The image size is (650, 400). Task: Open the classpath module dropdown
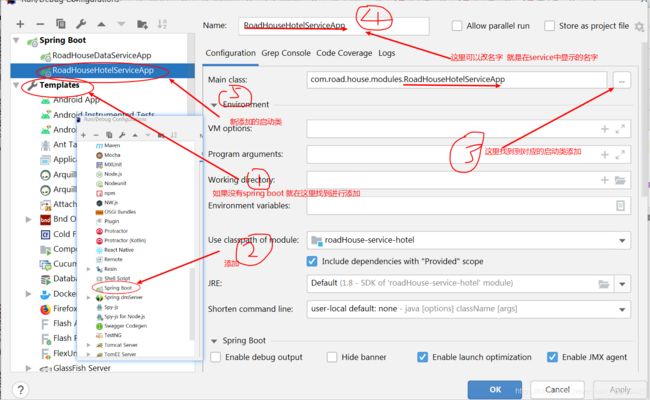click(x=622, y=241)
